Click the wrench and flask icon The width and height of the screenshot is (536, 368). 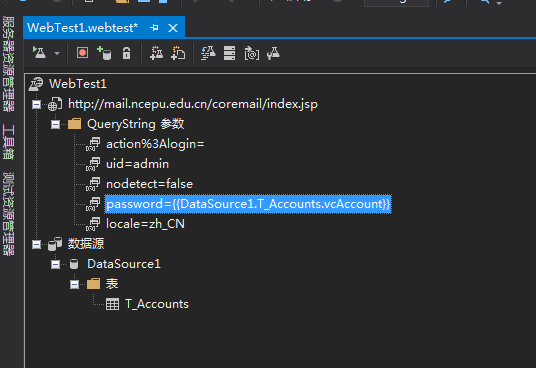click(273, 53)
